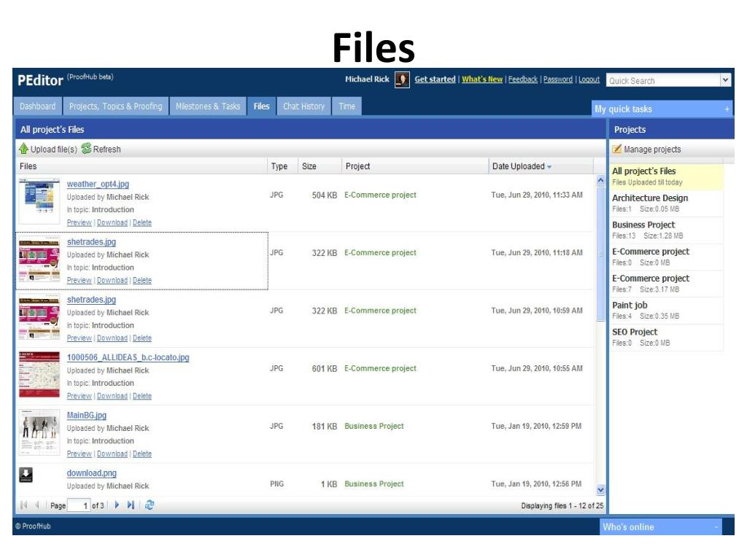Click the '601 KB' size cell
The height and width of the screenshot is (560, 747).
coord(325,368)
